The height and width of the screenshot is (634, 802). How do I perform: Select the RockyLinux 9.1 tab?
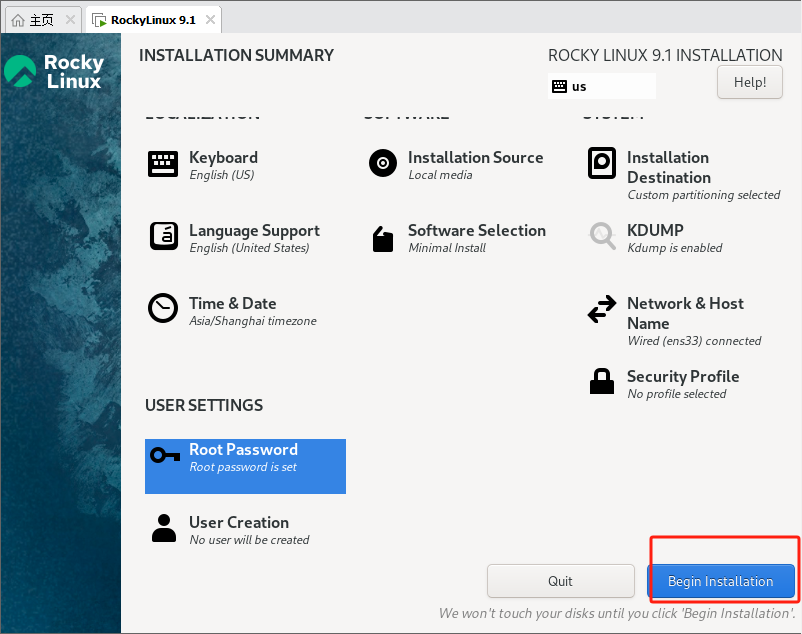pyautogui.click(x=155, y=18)
